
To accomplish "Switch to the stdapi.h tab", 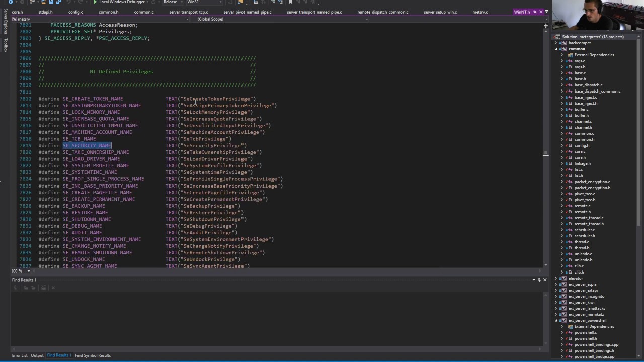I will pos(45,12).
